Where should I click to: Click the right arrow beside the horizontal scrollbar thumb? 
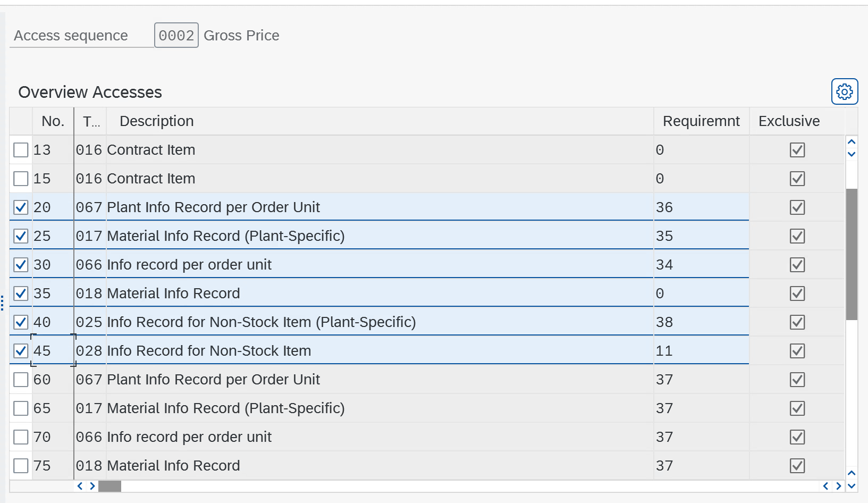click(x=92, y=486)
